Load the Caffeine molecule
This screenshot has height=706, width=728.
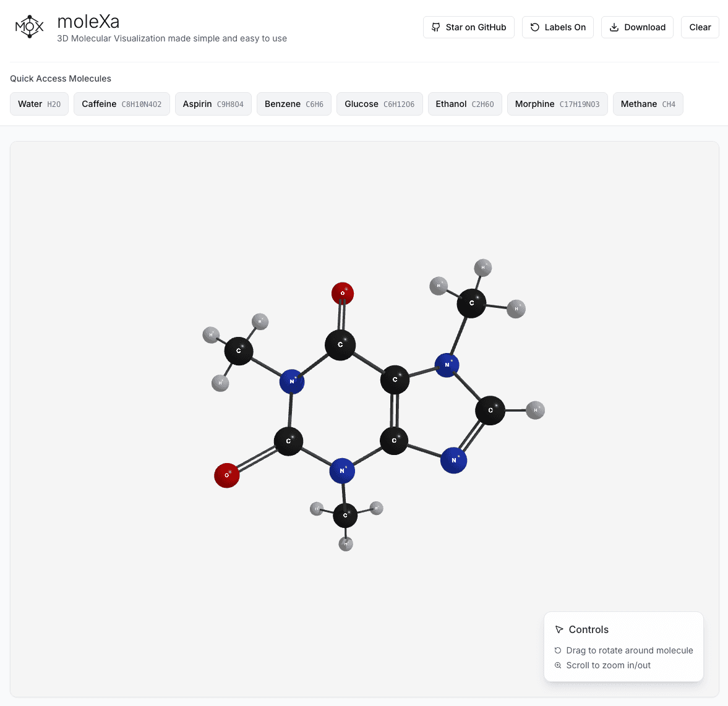click(121, 104)
